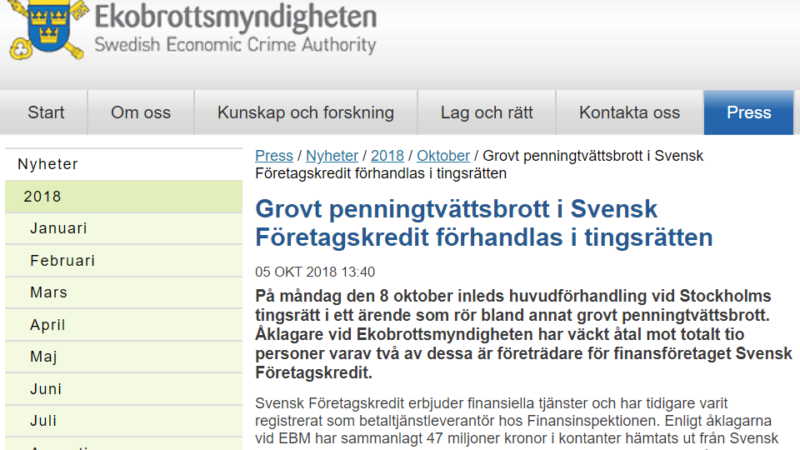Image resolution: width=800 pixels, height=450 pixels.
Task: Open the 2018 breadcrumb link
Action: [x=387, y=156]
